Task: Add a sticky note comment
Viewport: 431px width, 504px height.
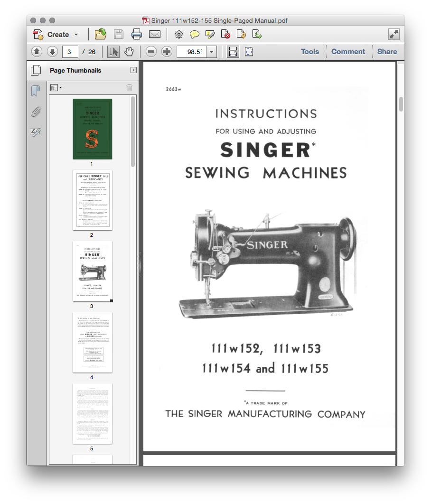Action: 194,34
